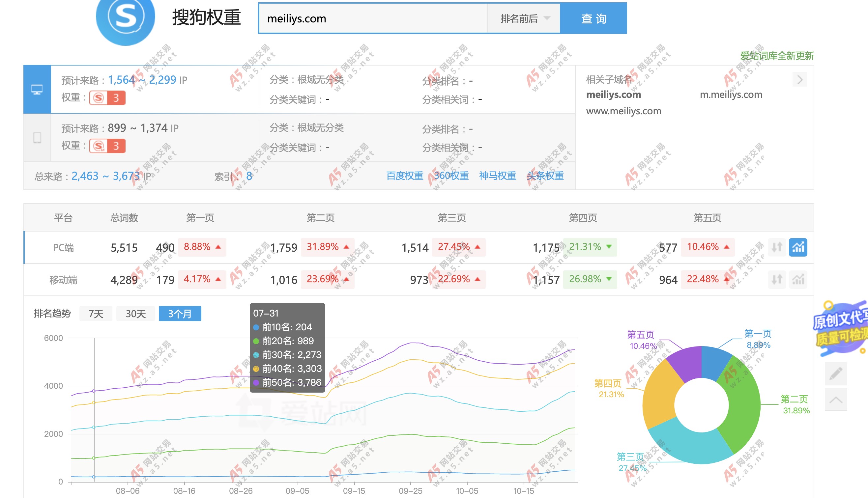The height and width of the screenshot is (498, 868).
Task: Open the 360权重 link
Action: click(x=451, y=176)
